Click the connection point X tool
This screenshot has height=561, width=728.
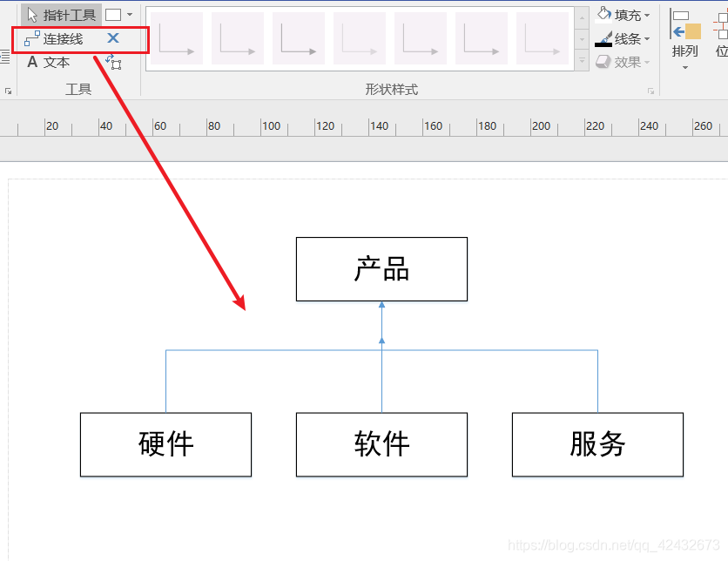tap(113, 38)
